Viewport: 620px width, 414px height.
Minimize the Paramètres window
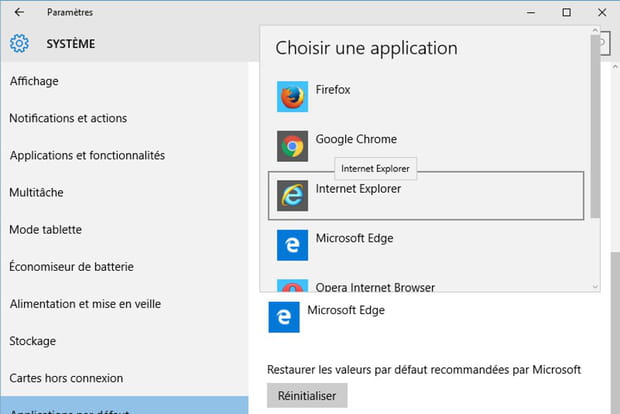point(531,12)
